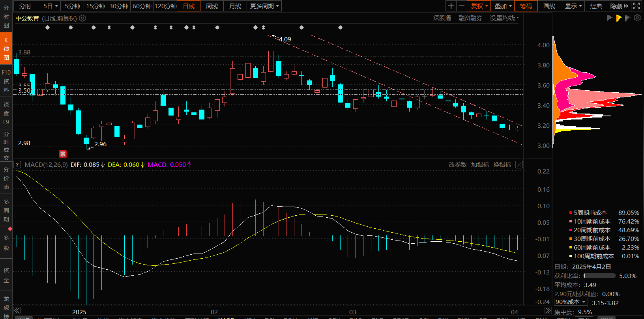Image resolution: width=644 pixels, height=319 pixels.
Task: Select the 60分钟 period tab
Action: (142, 6)
